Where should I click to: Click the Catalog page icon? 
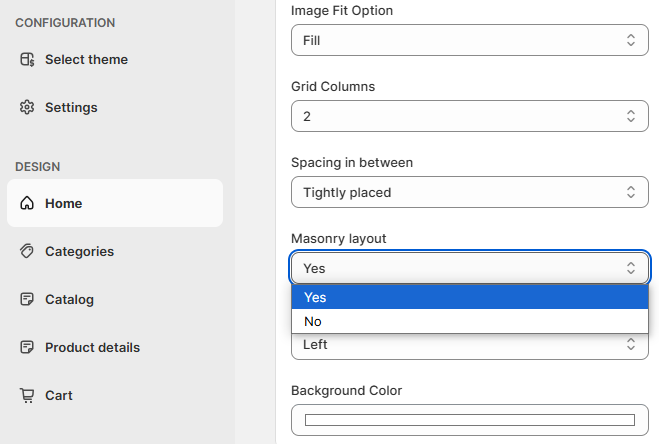[x=27, y=299]
